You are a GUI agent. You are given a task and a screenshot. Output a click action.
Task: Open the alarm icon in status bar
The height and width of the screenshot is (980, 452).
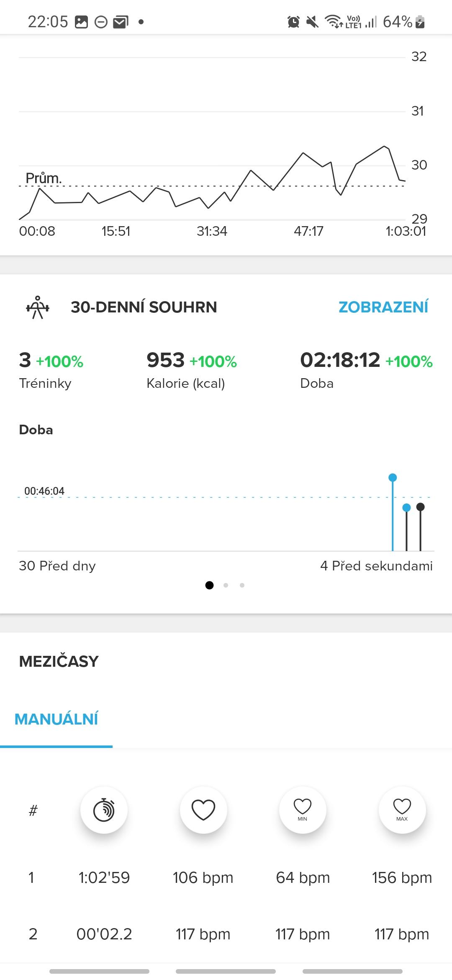click(x=293, y=22)
